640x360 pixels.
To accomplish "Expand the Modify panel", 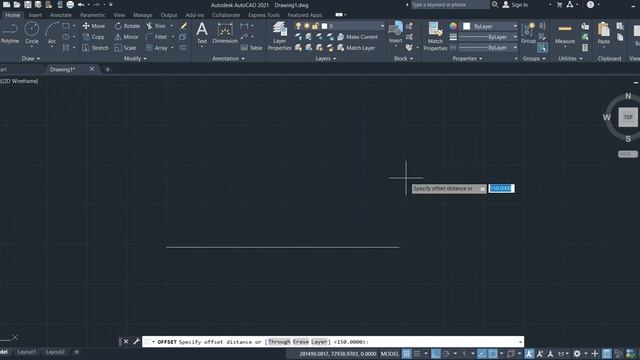I will tap(135, 58).
